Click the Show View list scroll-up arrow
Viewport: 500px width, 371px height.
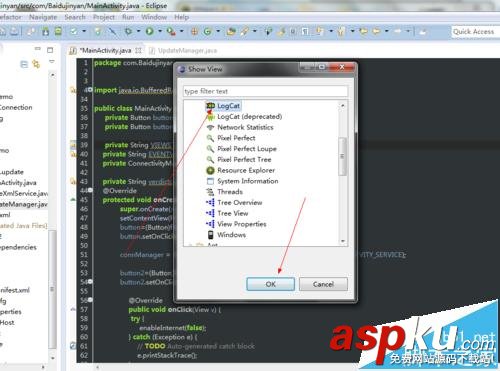coord(342,105)
